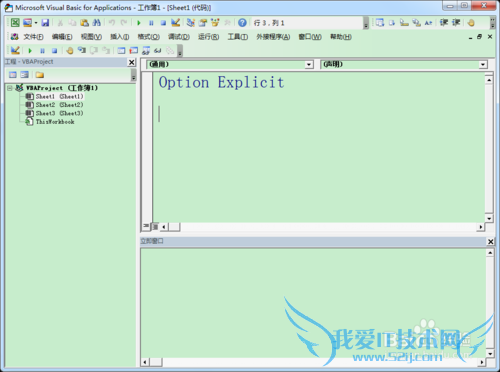Toggle Design Mode on the standard toolbar
The image size is (500, 372).
(x=175, y=23)
